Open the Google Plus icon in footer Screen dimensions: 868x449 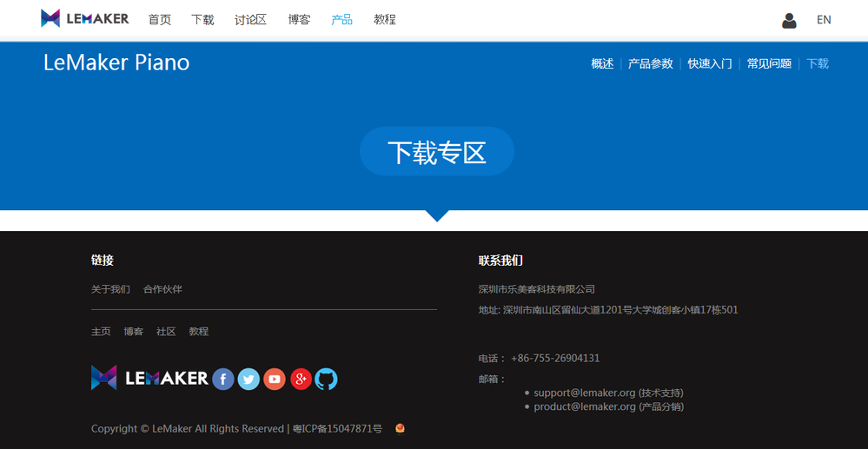point(301,380)
